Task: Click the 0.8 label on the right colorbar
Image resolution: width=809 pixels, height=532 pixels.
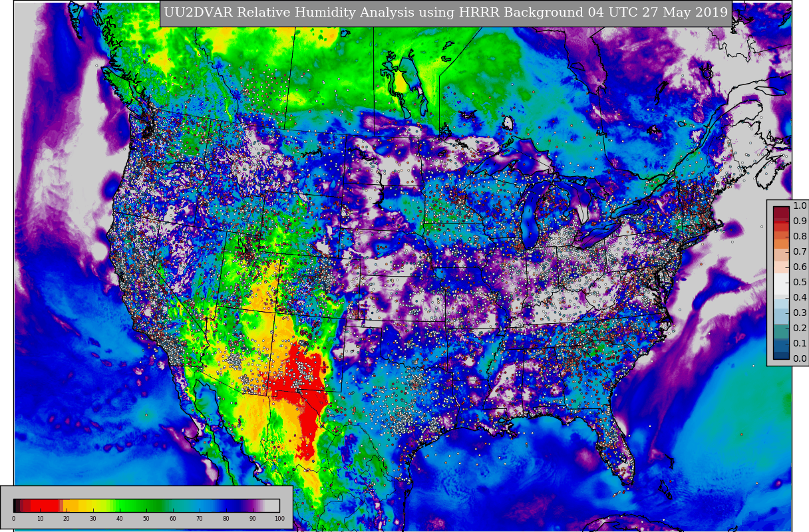Action: pyautogui.click(x=800, y=236)
